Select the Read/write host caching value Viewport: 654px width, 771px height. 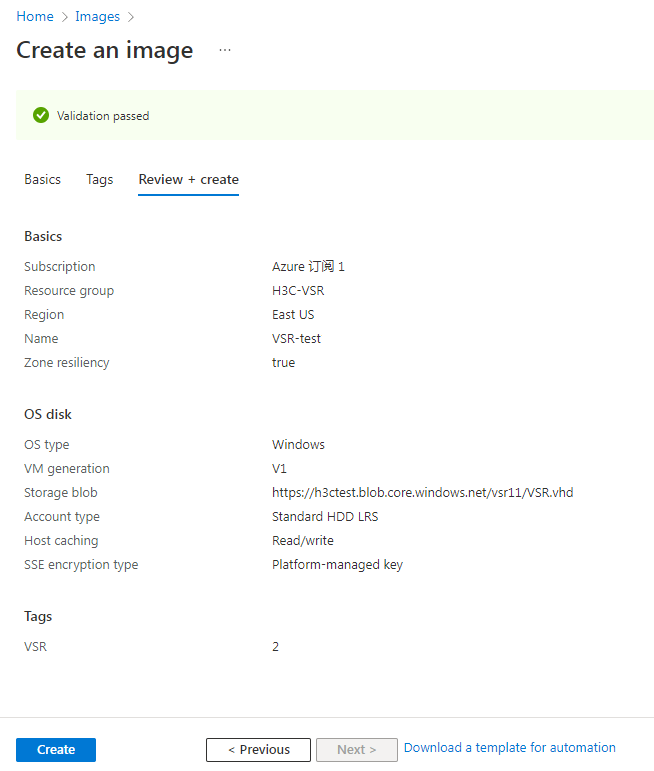tap(303, 541)
